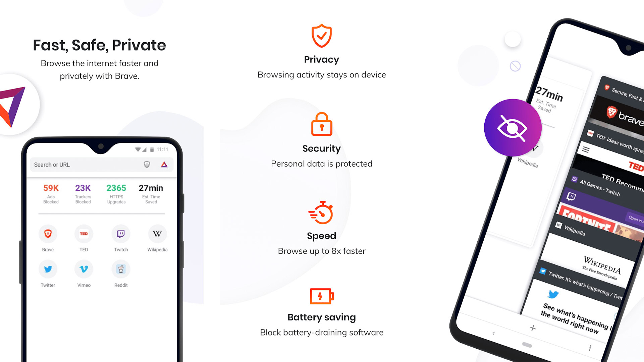
Task: Click the Brave browser icon in shortcuts
Action: coord(48,233)
